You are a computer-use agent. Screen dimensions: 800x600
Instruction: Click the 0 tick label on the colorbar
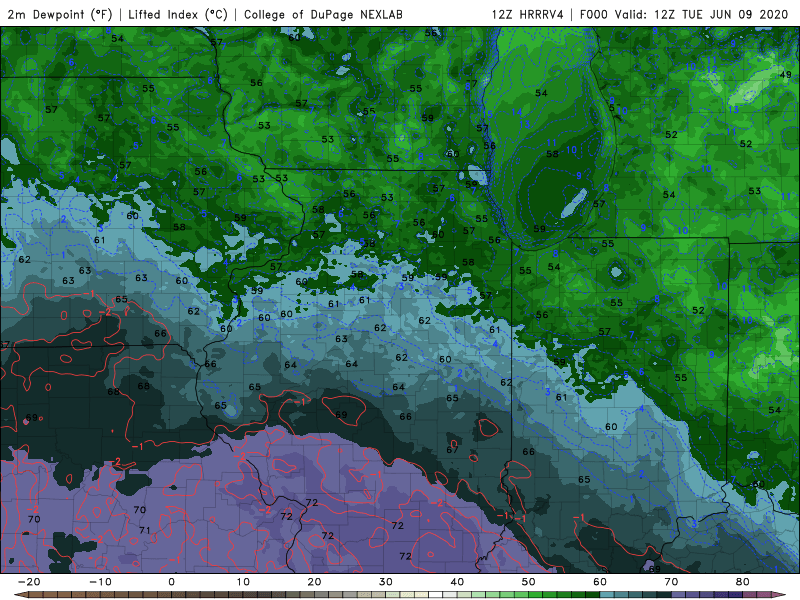pos(171,582)
